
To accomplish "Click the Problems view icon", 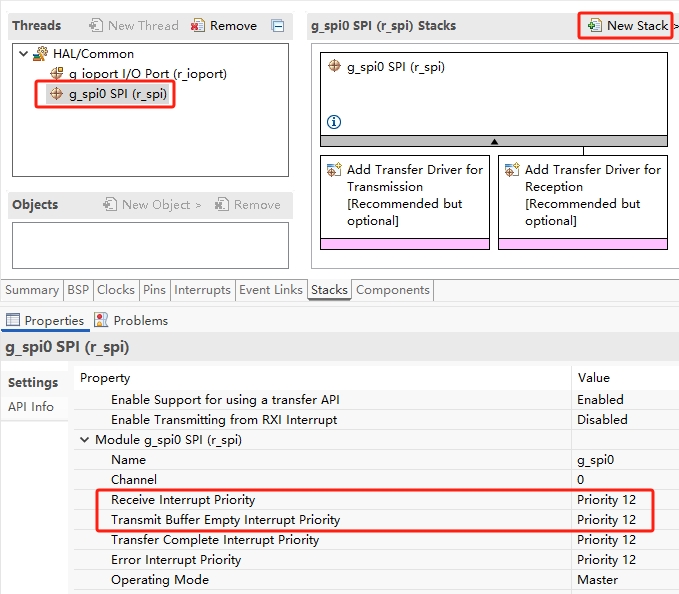I will coord(101,320).
